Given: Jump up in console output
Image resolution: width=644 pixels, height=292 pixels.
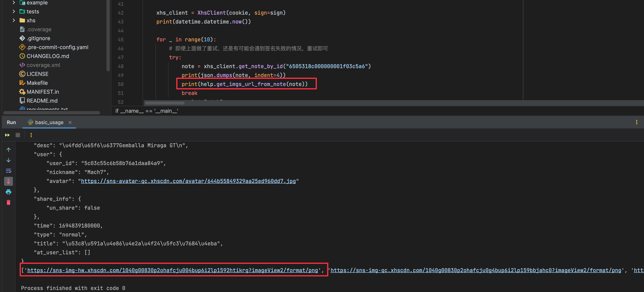Looking at the screenshot, I should (x=9, y=149).
